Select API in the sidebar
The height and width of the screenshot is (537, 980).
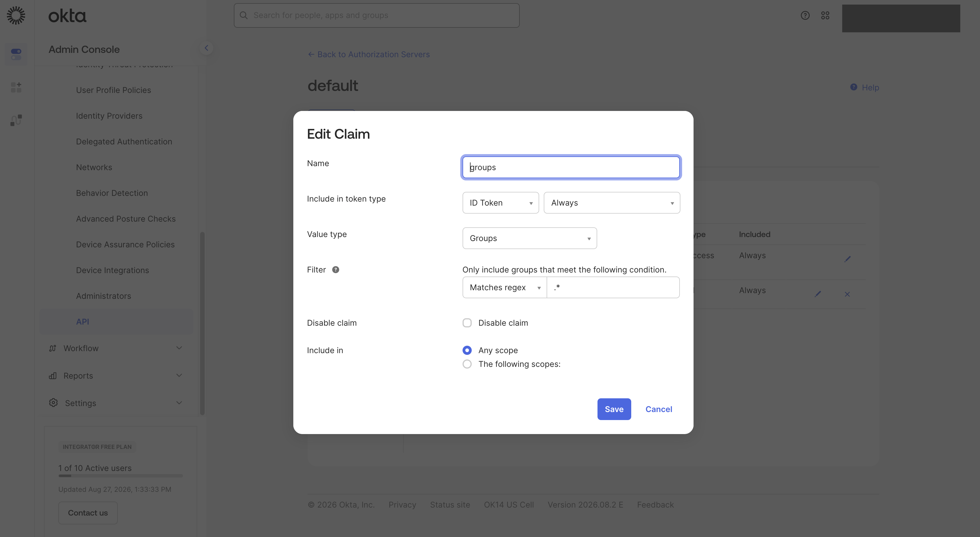coord(116,322)
